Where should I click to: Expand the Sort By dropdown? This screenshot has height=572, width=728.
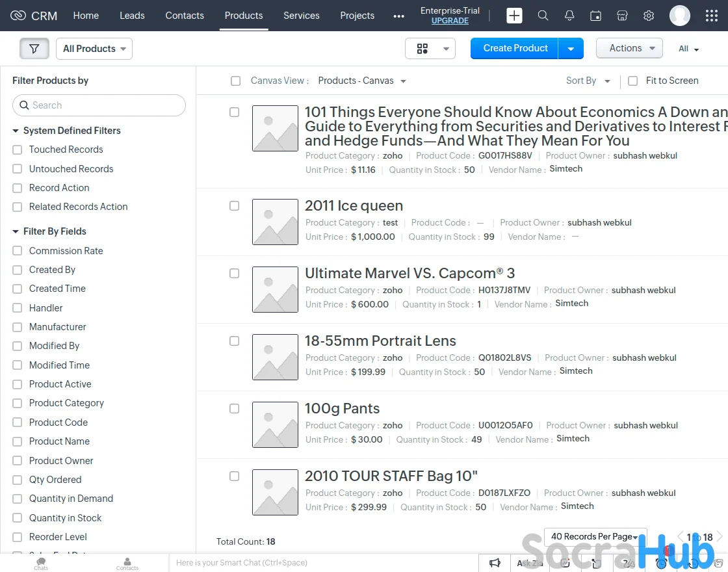coord(588,81)
